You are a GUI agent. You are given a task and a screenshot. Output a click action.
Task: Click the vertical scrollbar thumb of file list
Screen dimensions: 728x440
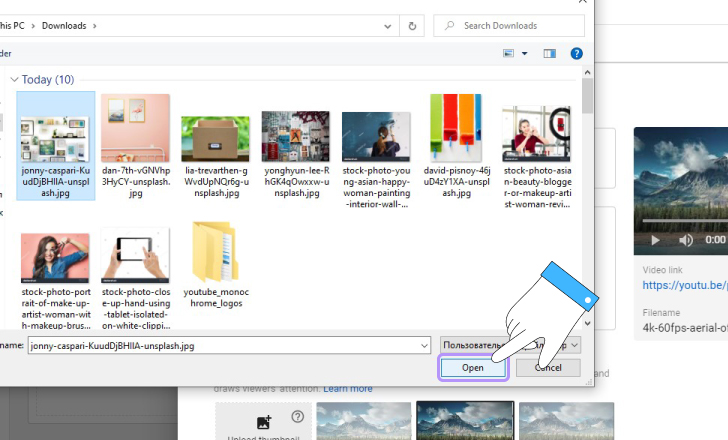(587, 96)
